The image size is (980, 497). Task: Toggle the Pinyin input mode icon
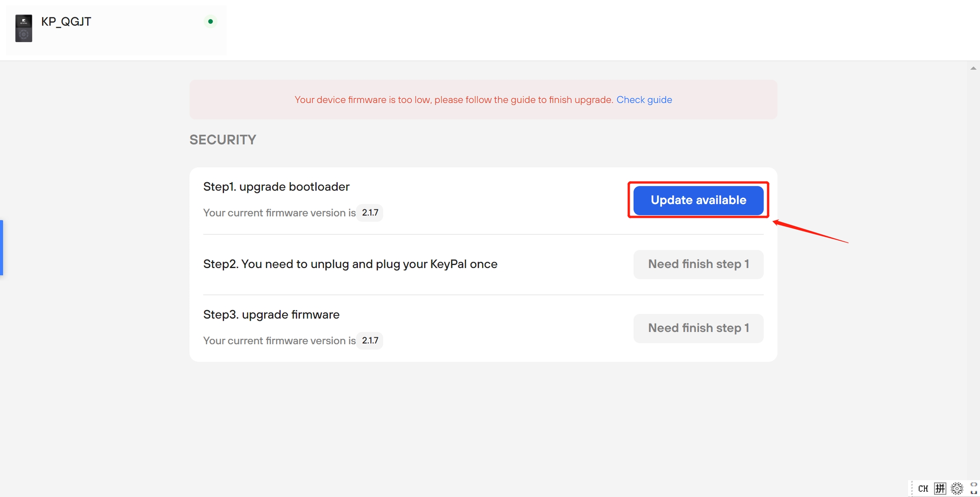(940, 488)
